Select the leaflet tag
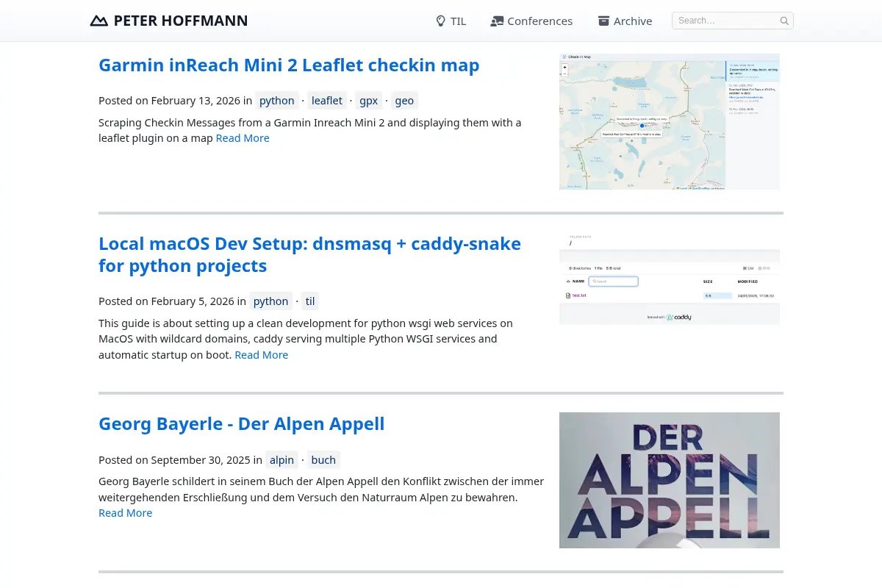Image resolution: width=882 pixels, height=588 pixels. pyautogui.click(x=327, y=101)
